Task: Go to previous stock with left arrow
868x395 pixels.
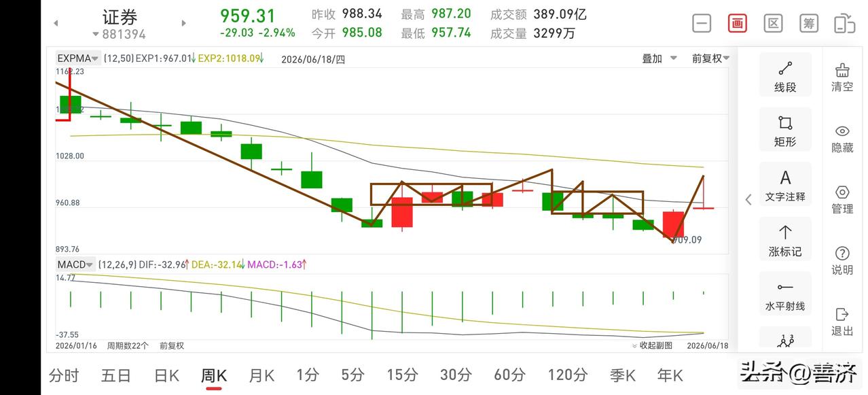Action: (56, 23)
